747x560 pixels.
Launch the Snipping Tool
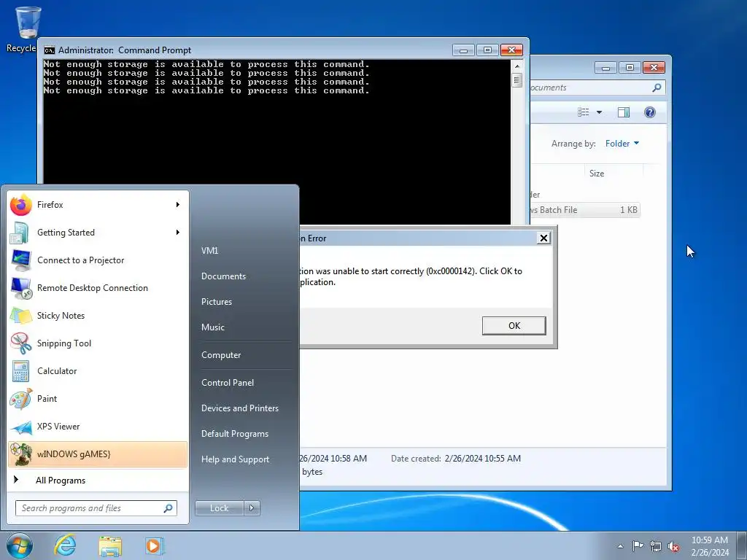click(98, 343)
